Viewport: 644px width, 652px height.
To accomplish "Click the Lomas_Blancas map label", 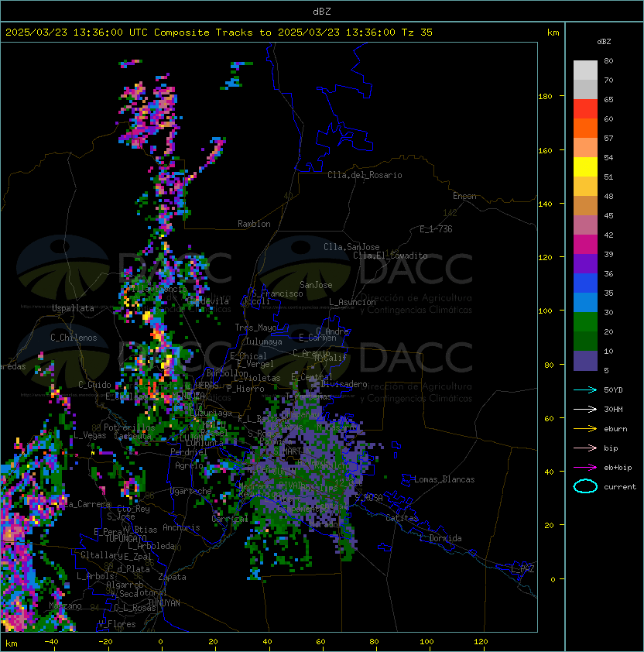I will 444,479.
